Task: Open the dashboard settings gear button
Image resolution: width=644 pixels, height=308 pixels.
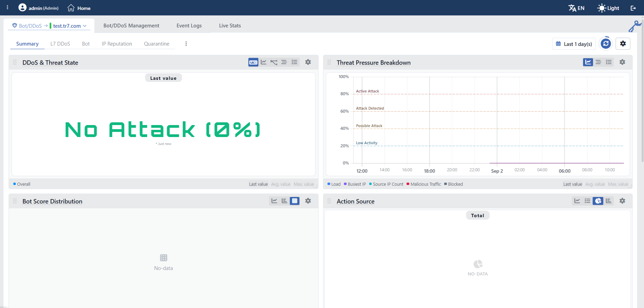Action: pos(623,44)
